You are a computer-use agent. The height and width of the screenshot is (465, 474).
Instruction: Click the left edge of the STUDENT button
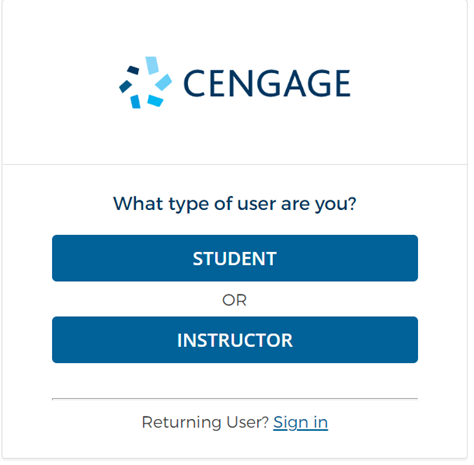[x=54, y=258]
